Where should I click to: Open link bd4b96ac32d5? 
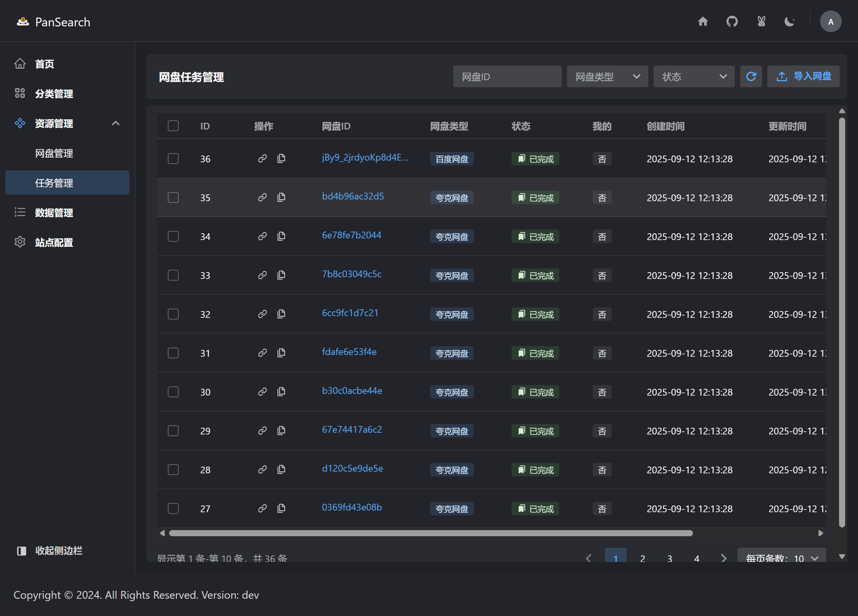click(x=353, y=196)
